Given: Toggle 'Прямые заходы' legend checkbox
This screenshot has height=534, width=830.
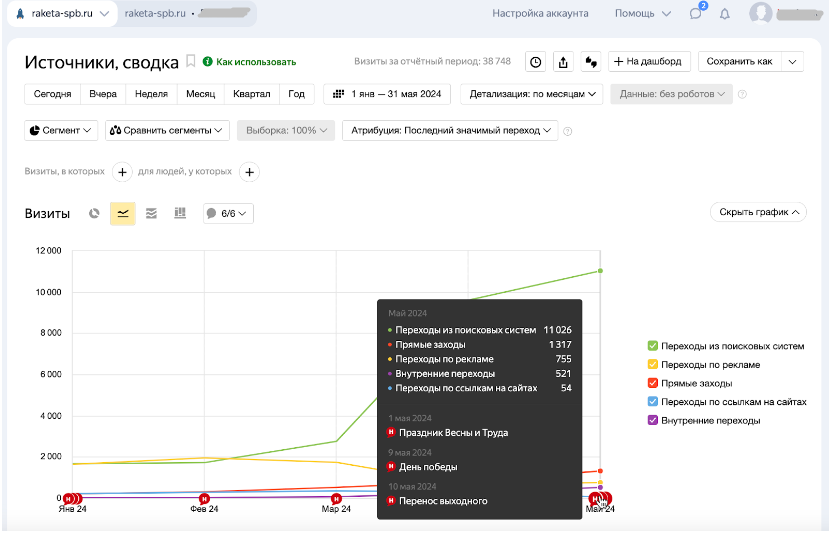Looking at the screenshot, I should 653,383.
